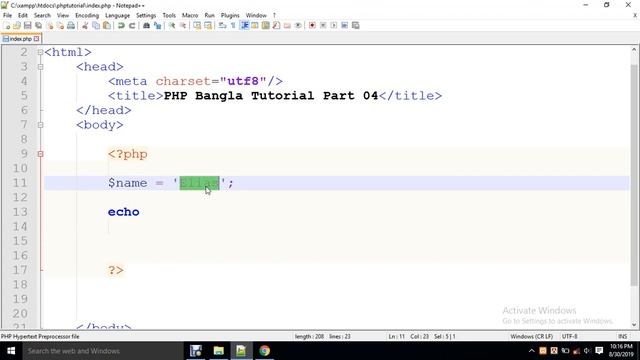Create a new document from the toolbar

tap(6, 25)
